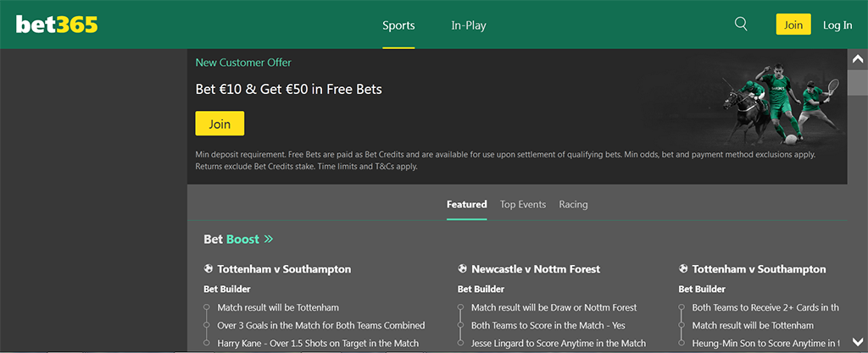
Task: Select 'Jesse Lingard to Score Anytime' selection
Action: click(559, 343)
